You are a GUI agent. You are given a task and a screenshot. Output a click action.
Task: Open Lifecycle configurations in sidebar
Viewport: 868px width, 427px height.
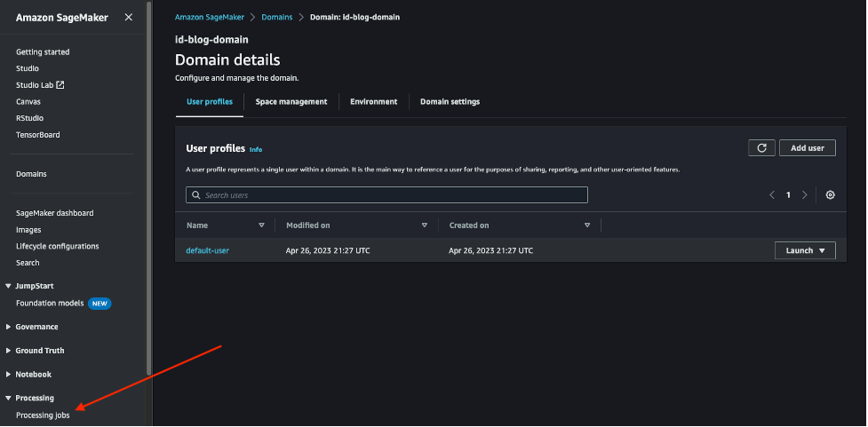point(58,246)
